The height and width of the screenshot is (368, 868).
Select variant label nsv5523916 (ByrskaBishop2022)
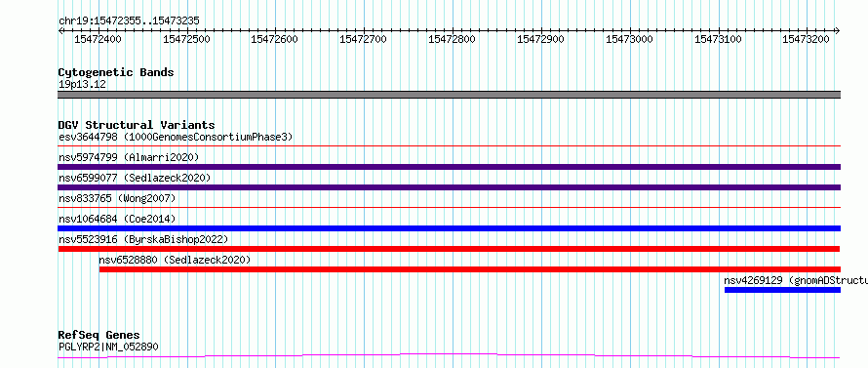[143, 239]
